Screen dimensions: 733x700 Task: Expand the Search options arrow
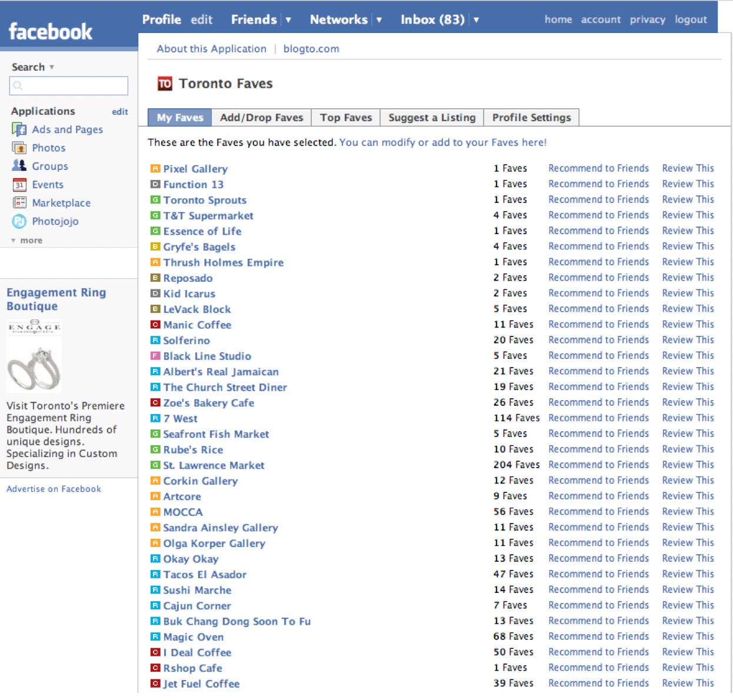click(52, 67)
